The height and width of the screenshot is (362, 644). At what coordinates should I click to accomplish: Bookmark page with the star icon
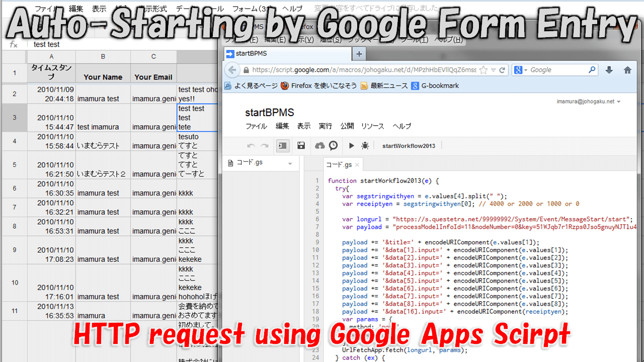tap(484, 70)
